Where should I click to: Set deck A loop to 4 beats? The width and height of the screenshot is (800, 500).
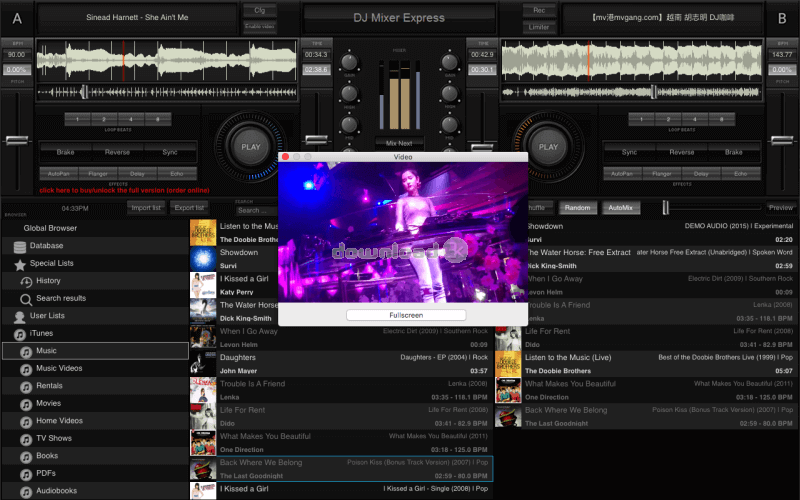[x=131, y=119]
